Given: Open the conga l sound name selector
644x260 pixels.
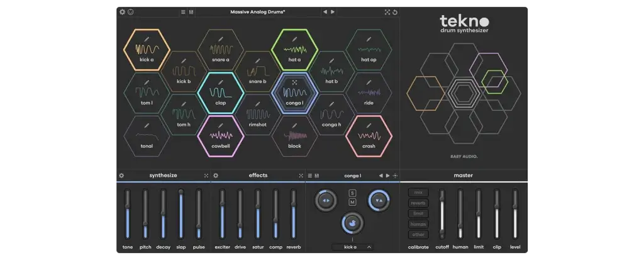Looking at the screenshot, I should pyautogui.click(x=352, y=176).
